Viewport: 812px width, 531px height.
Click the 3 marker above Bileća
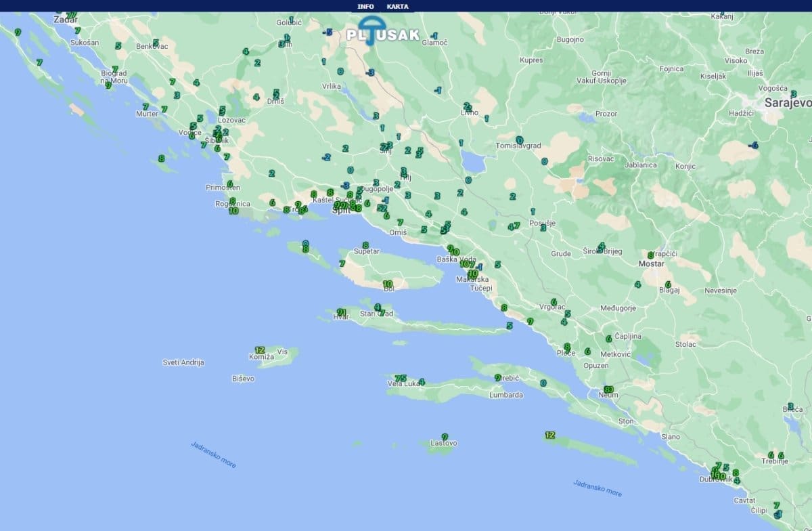point(790,406)
